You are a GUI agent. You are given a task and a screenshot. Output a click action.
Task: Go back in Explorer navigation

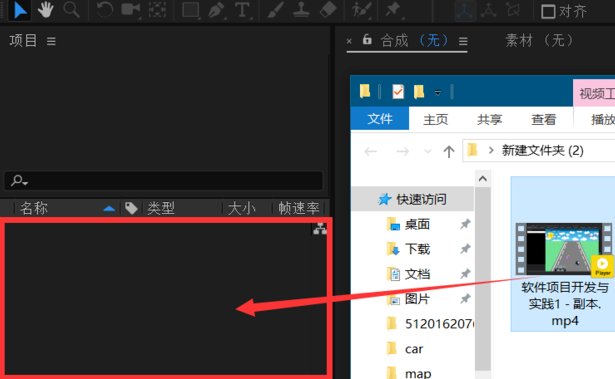click(x=371, y=151)
